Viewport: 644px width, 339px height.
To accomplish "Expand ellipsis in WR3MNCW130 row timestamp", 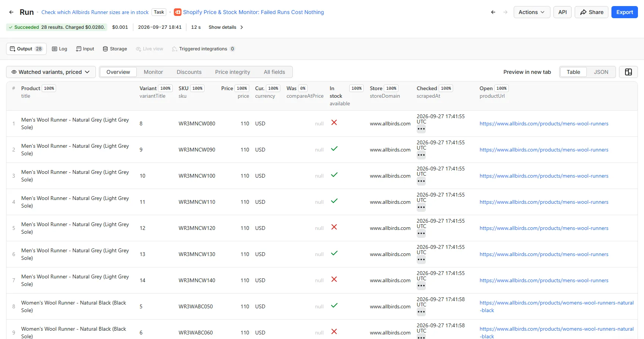I will tap(421, 260).
